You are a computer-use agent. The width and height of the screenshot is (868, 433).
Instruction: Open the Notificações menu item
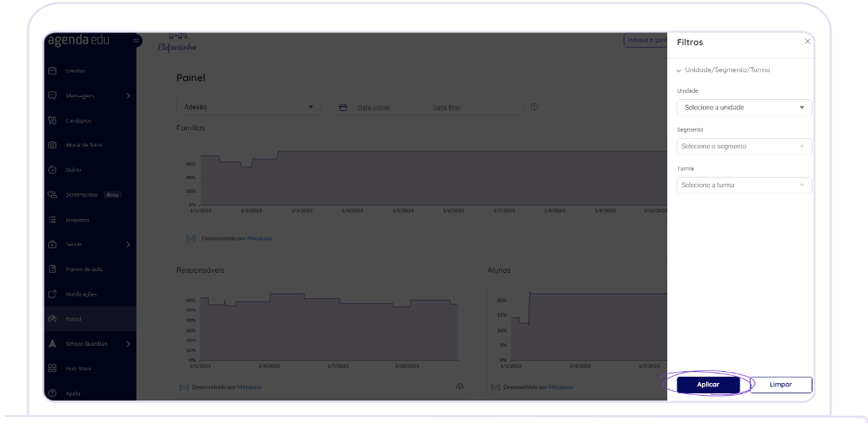pos(81,294)
